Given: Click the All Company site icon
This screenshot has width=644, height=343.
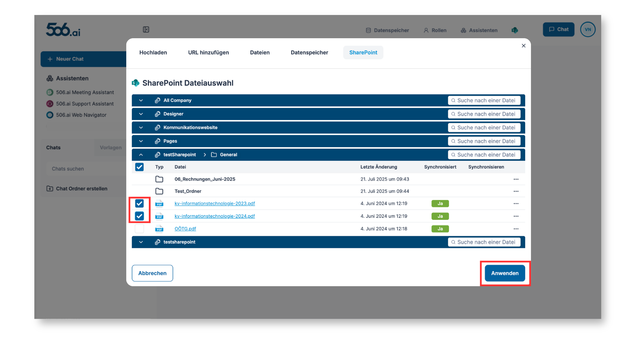Looking at the screenshot, I should 157,100.
